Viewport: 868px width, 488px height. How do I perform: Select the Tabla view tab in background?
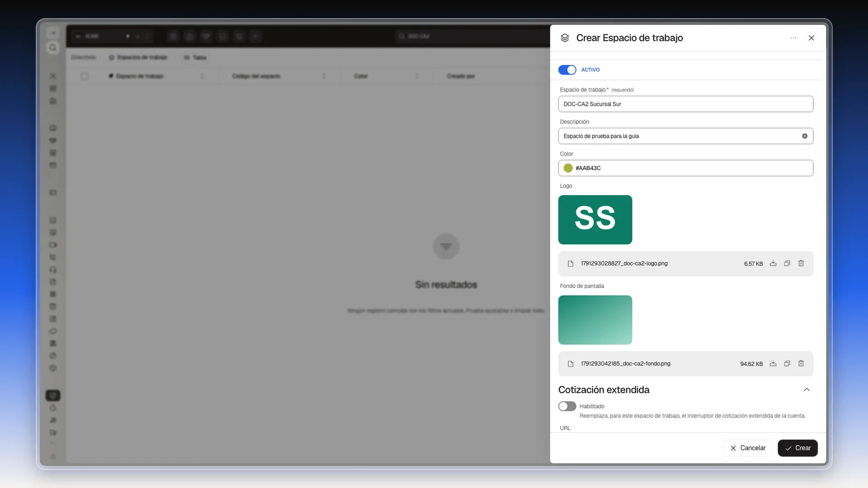point(195,57)
